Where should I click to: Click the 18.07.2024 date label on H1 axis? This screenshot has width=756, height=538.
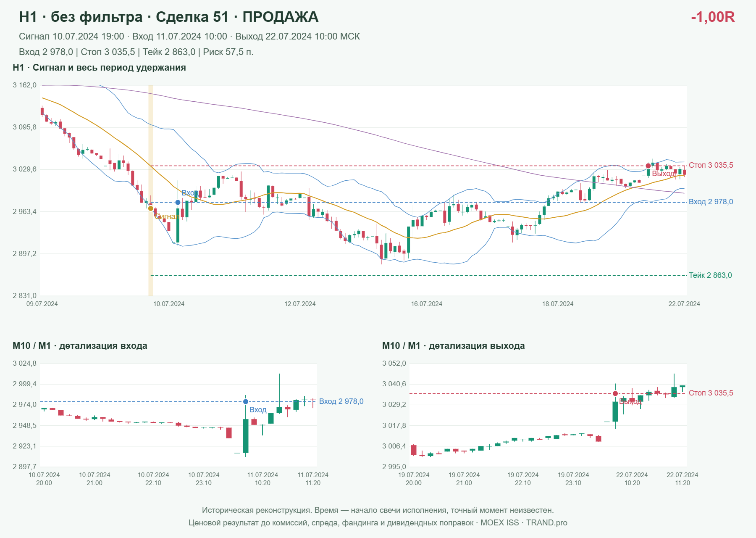[558, 304]
